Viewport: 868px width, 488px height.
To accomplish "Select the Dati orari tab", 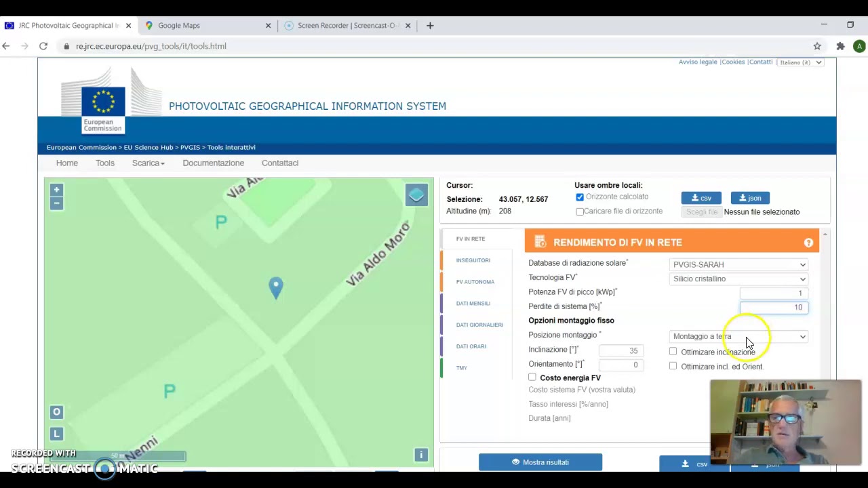I will 471,346.
